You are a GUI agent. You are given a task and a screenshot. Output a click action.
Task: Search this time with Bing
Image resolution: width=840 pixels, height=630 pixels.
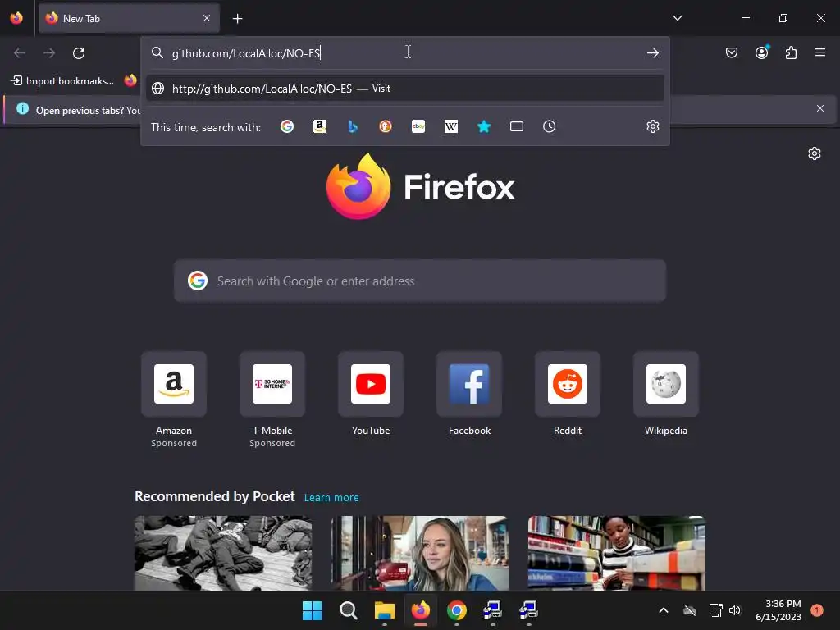pyautogui.click(x=353, y=126)
